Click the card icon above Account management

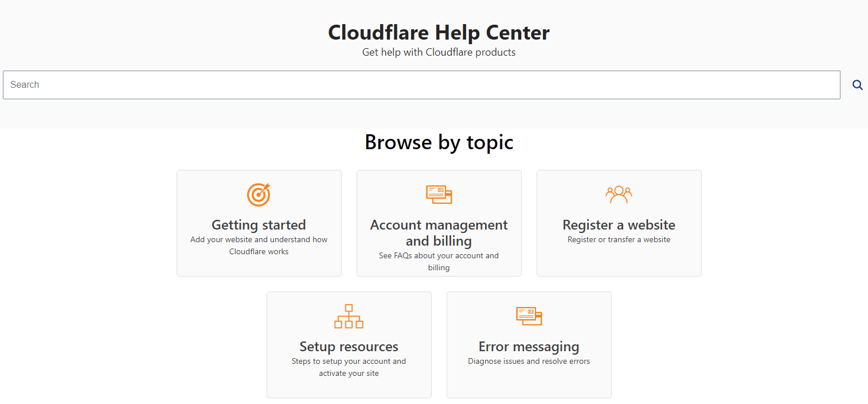[x=439, y=194]
